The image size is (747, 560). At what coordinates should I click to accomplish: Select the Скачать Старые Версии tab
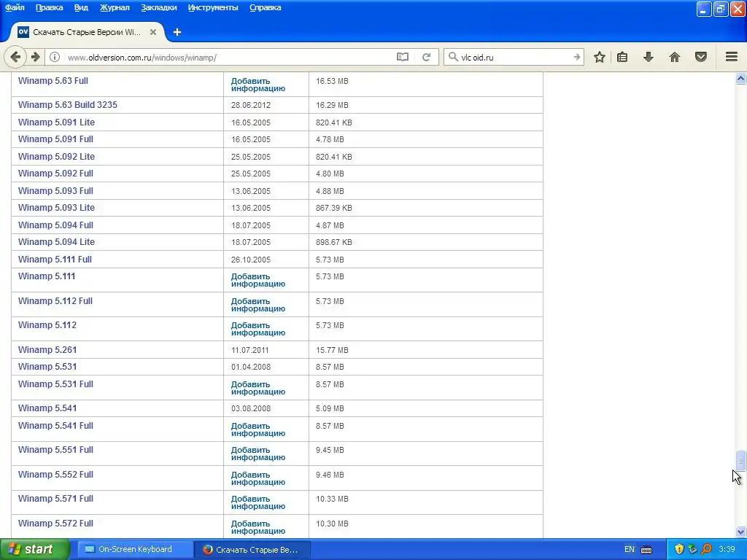click(x=87, y=32)
